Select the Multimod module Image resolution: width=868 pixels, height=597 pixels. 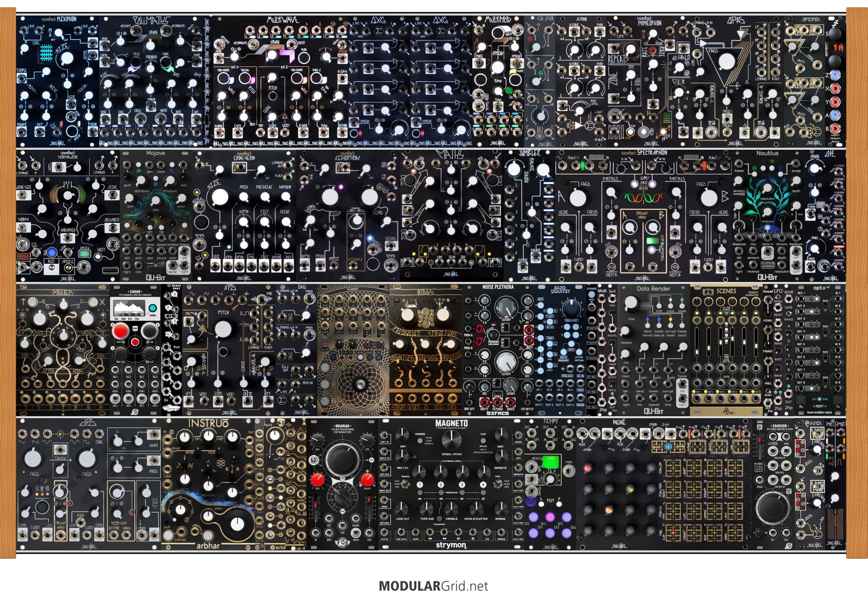pos(498,81)
